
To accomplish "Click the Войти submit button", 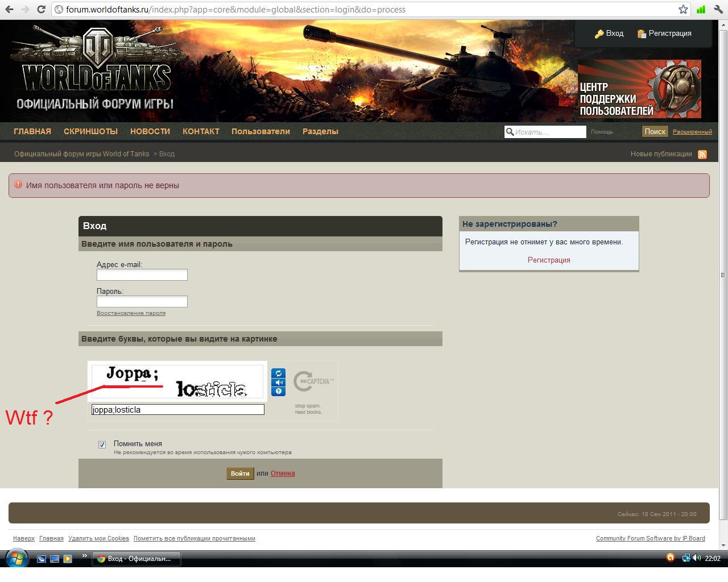I will pyautogui.click(x=240, y=473).
